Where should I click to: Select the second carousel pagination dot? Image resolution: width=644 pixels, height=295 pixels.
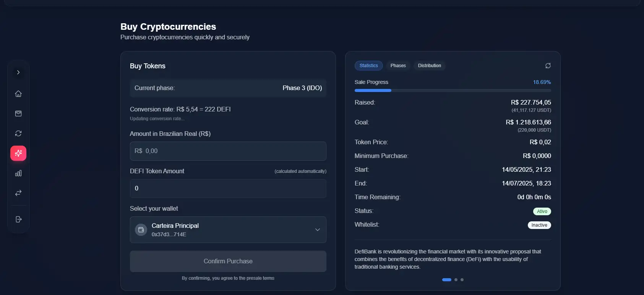coord(456,280)
